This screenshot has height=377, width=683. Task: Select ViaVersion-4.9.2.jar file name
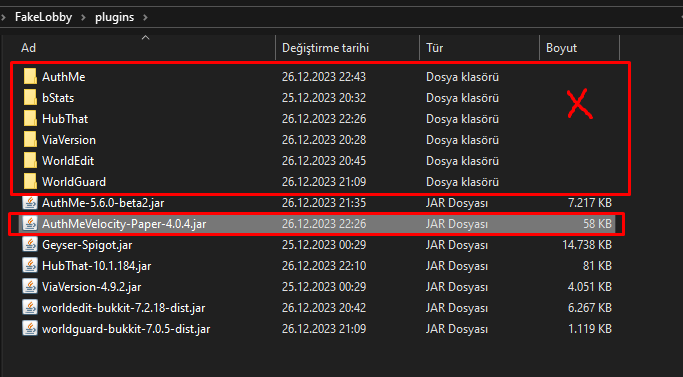point(91,287)
